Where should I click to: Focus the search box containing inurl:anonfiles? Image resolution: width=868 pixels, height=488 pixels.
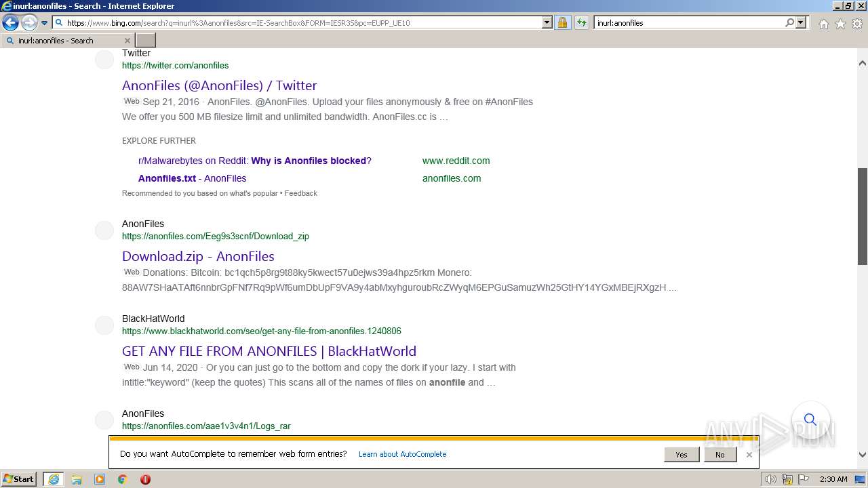coord(688,23)
